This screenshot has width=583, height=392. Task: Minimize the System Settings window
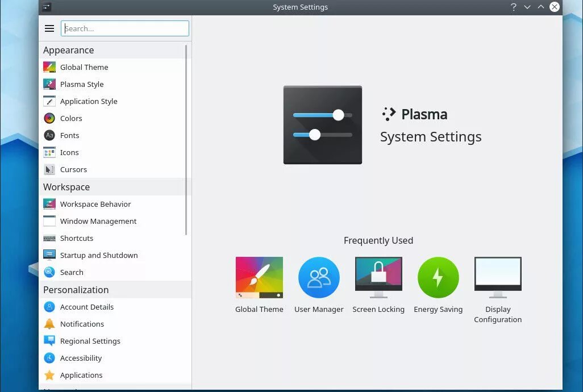527,7
